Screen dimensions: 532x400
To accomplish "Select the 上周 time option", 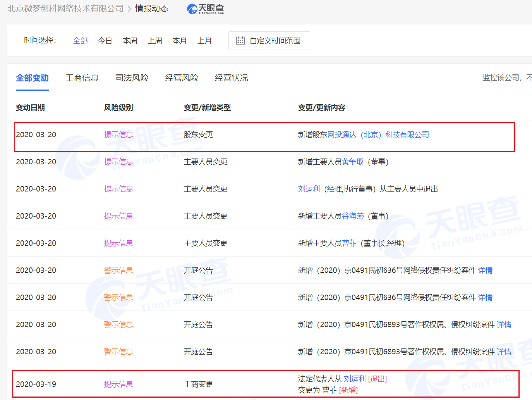I will (155, 41).
